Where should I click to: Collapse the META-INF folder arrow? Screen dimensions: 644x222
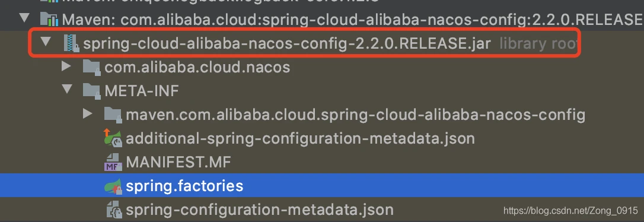[x=68, y=89]
